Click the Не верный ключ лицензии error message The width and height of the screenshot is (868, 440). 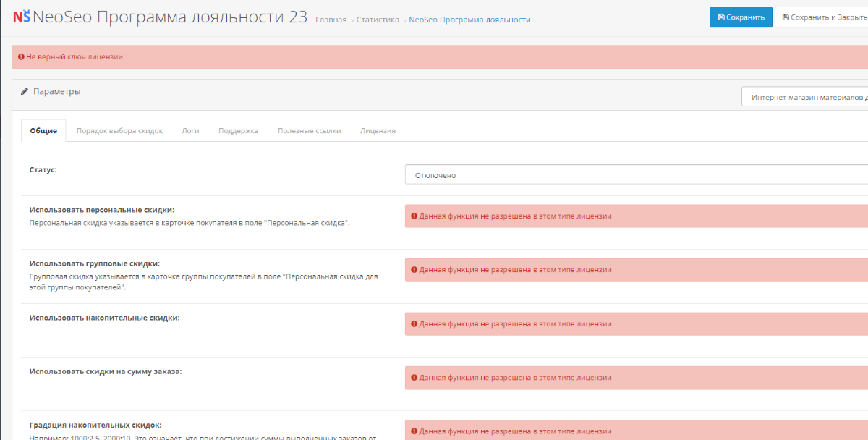pyautogui.click(x=75, y=56)
